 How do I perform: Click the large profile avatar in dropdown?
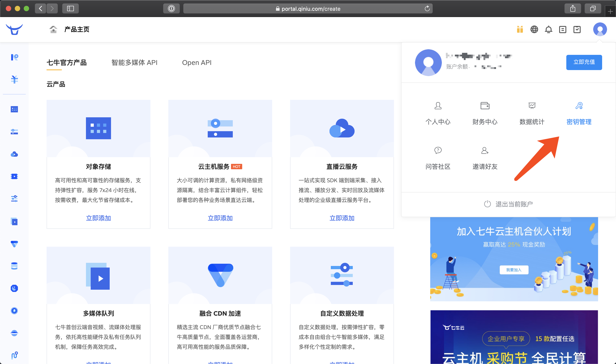[x=428, y=62]
